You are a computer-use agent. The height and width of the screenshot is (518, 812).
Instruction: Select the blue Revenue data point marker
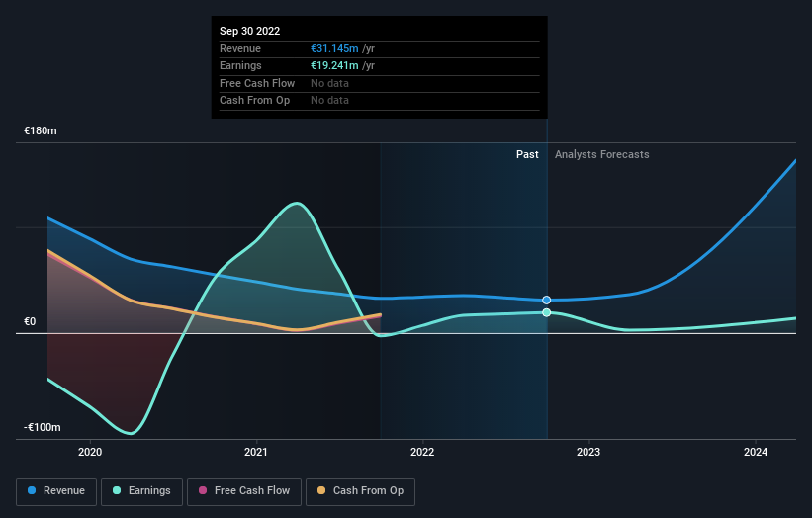pyautogui.click(x=546, y=301)
